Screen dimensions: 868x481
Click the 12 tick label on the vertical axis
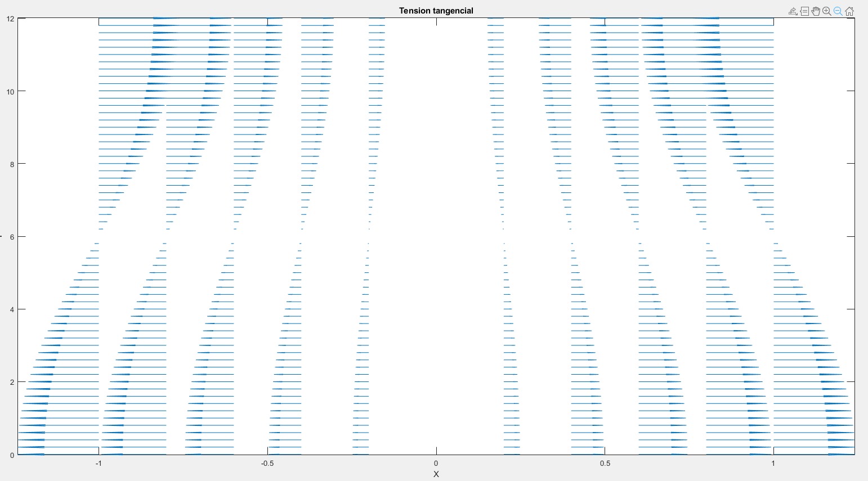pos(11,19)
